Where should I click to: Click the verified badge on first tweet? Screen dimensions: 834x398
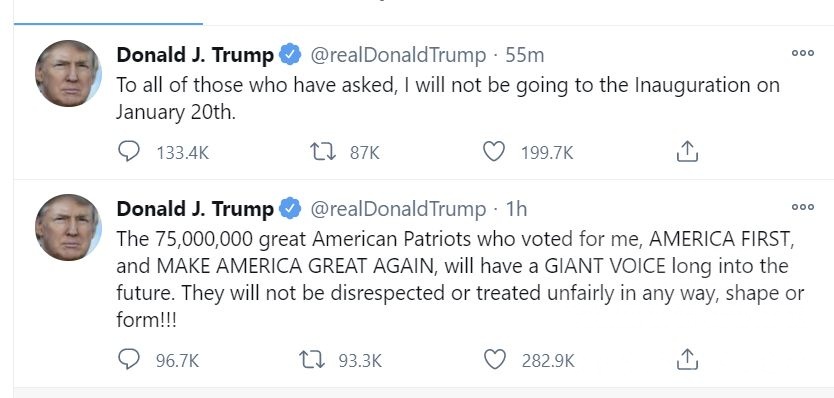(x=290, y=55)
